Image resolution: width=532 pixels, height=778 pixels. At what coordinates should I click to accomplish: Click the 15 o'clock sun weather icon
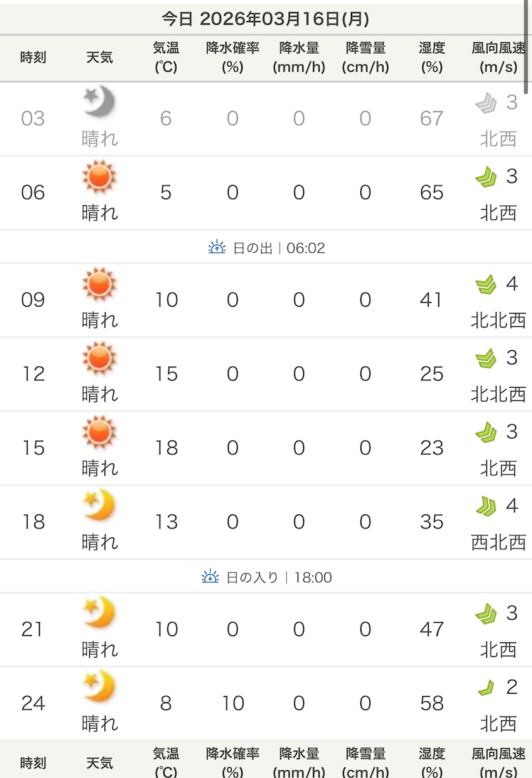point(99,433)
